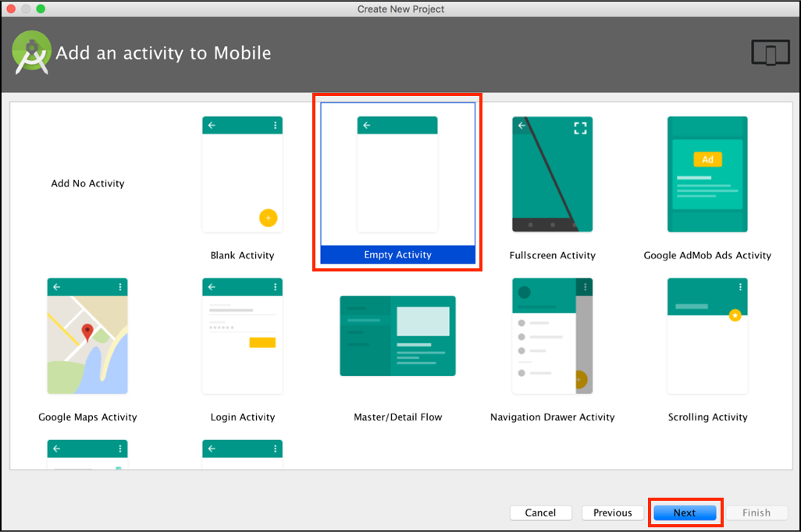Select the Blank Activity template thumbnail
This screenshot has height=532, width=801.
[x=242, y=175]
